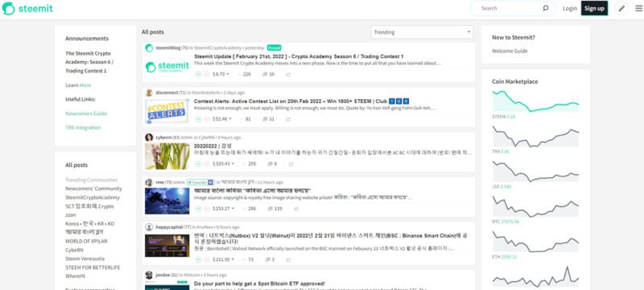Resteem cyberrn's 20220222 post
Viewport: 644px width, 290px height.
pyautogui.click(x=291, y=164)
